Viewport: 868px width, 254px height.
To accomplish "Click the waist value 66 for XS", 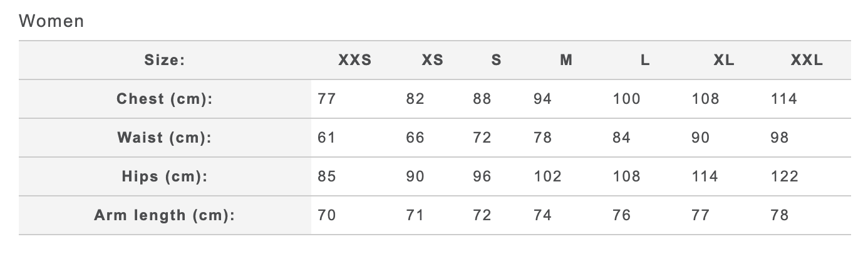I will (x=415, y=138).
